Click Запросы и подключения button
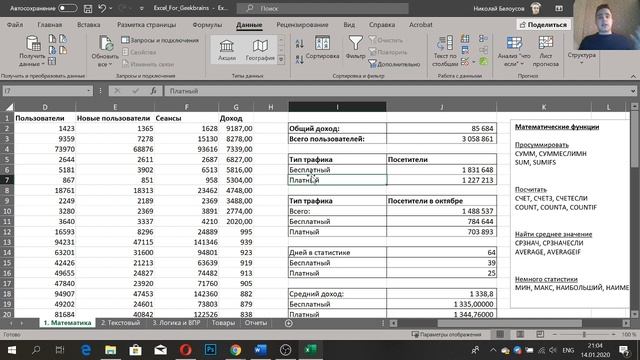The width and height of the screenshot is (640, 360). (160, 40)
